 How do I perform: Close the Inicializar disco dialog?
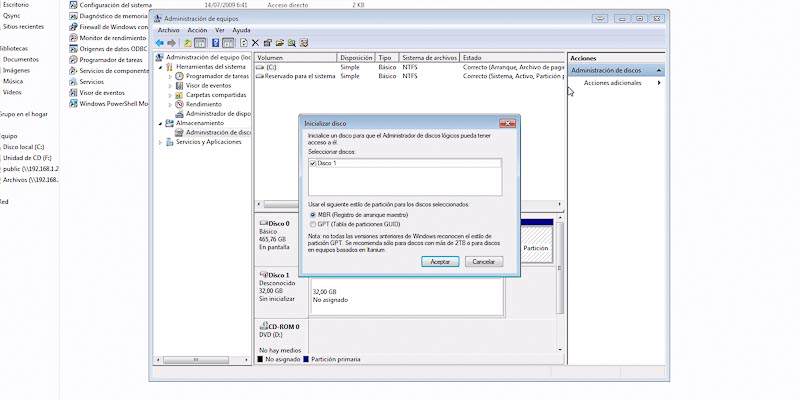[x=507, y=123]
